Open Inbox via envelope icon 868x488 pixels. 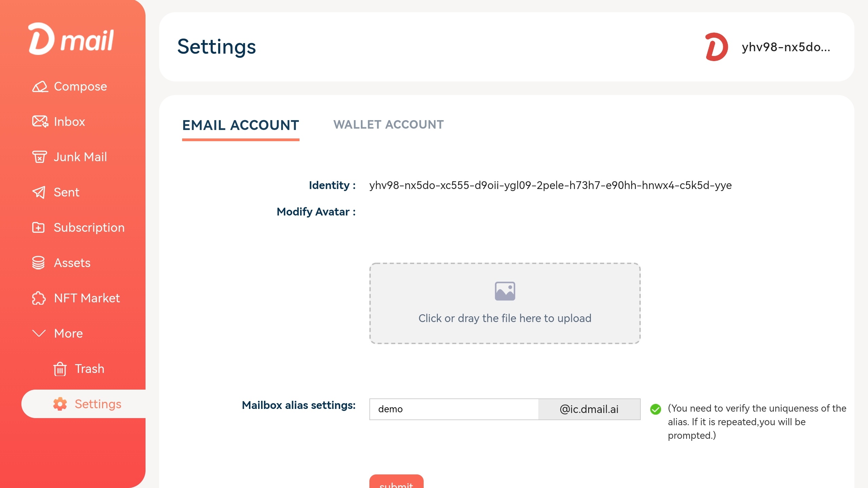40,121
